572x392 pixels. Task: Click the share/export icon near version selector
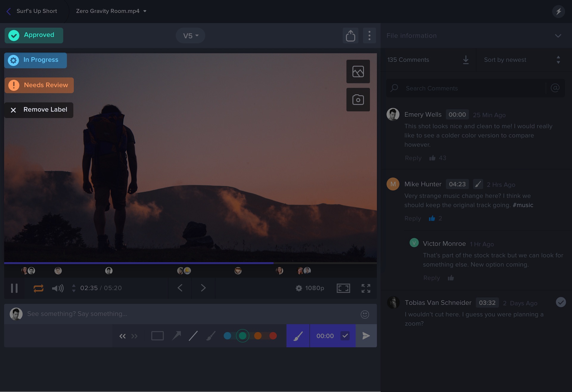click(x=350, y=35)
